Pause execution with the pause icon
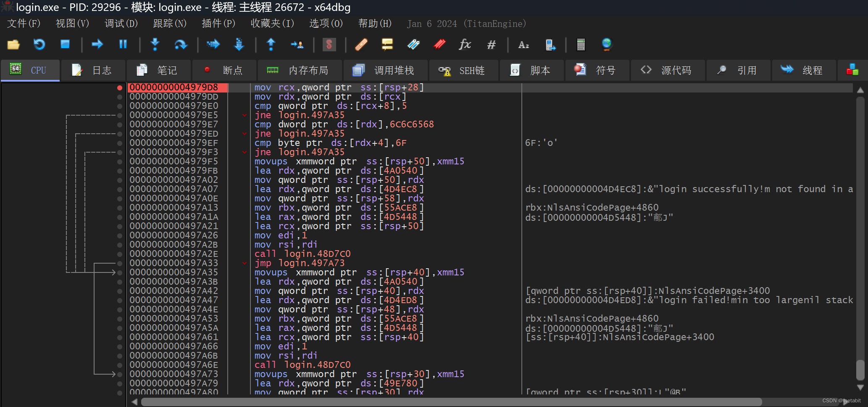 click(x=123, y=44)
